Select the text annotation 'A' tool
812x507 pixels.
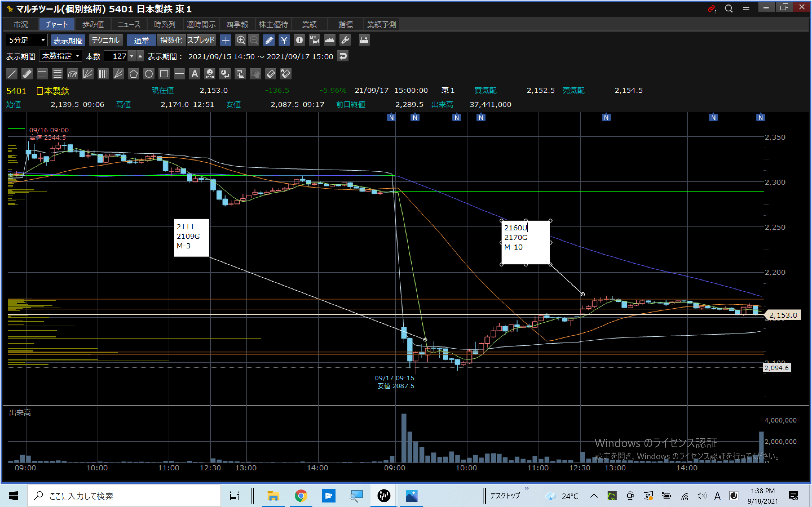(x=195, y=74)
